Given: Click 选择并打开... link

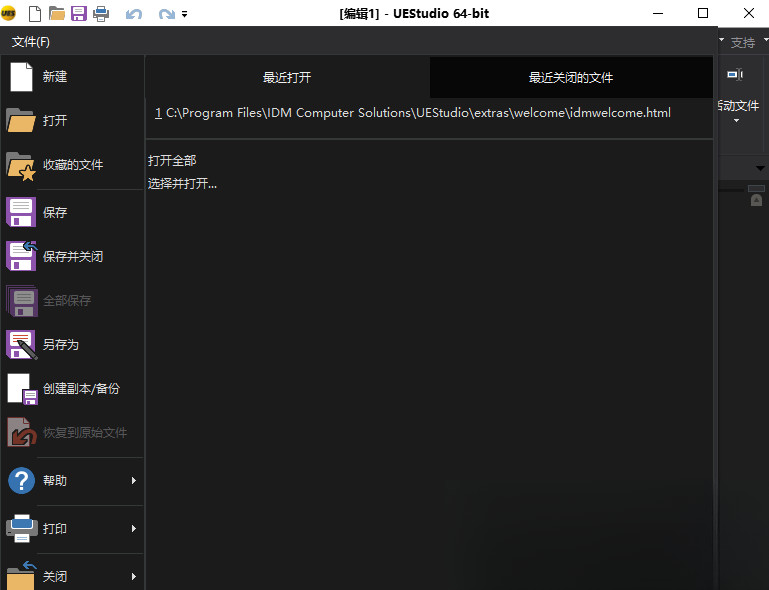Looking at the screenshot, I should 182,184.
